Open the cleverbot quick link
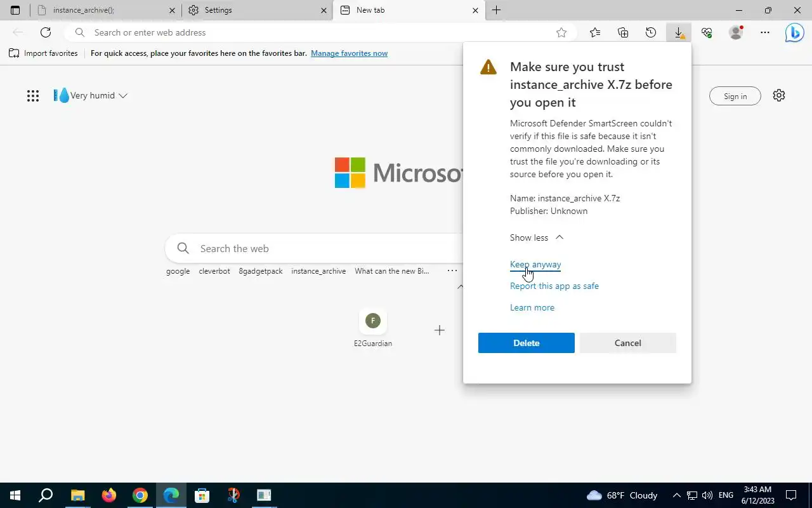The width and height of the screenshot is (812, 508). pyautogui.click(x=214, y=271)
